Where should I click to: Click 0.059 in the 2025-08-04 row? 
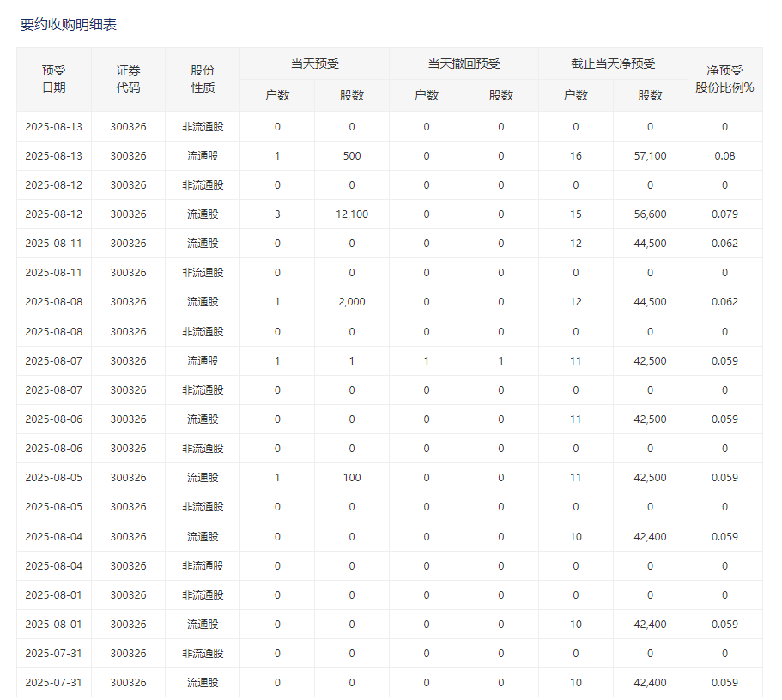(724, 537)
